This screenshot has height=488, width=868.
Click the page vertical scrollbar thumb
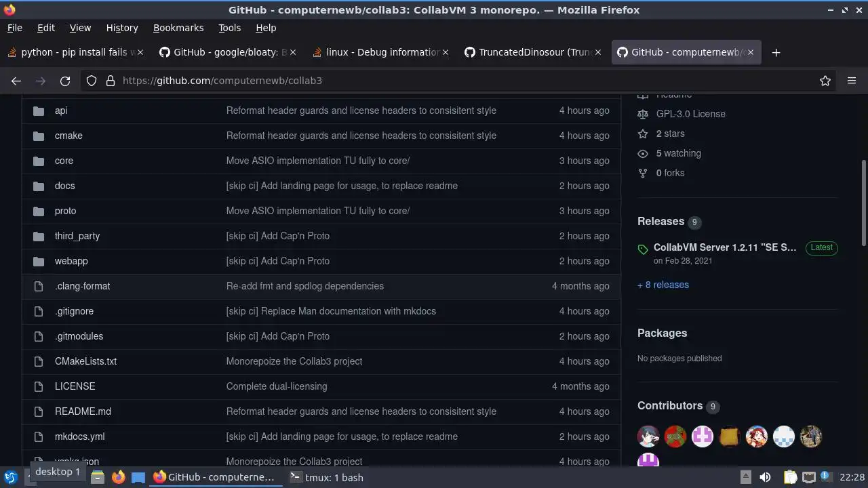[863, 203]
